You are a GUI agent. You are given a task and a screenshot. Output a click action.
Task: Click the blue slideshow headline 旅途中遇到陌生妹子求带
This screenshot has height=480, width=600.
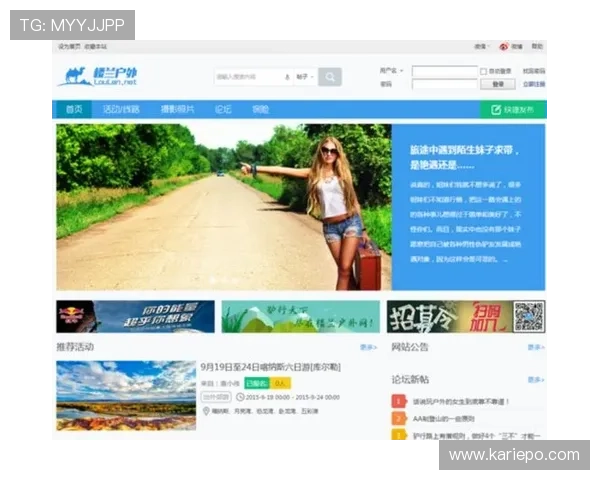point(464,157)
